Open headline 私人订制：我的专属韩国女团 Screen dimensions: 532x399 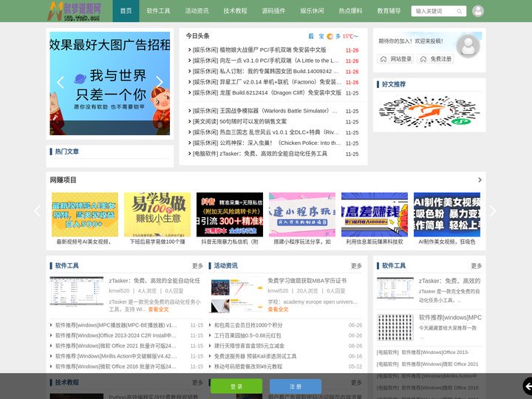point(266,71)
